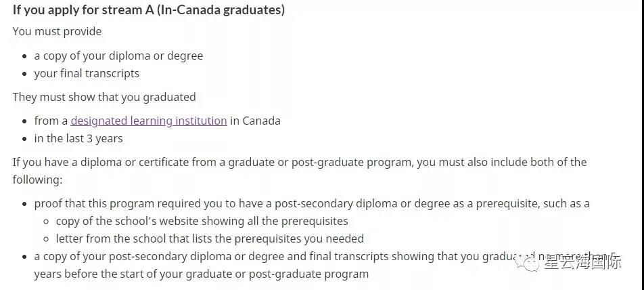Viewport: 644px width, 290px height.
Task: Click 'They must show that you graduated' text
Action: pyautogui.click(x=104, y=96)
